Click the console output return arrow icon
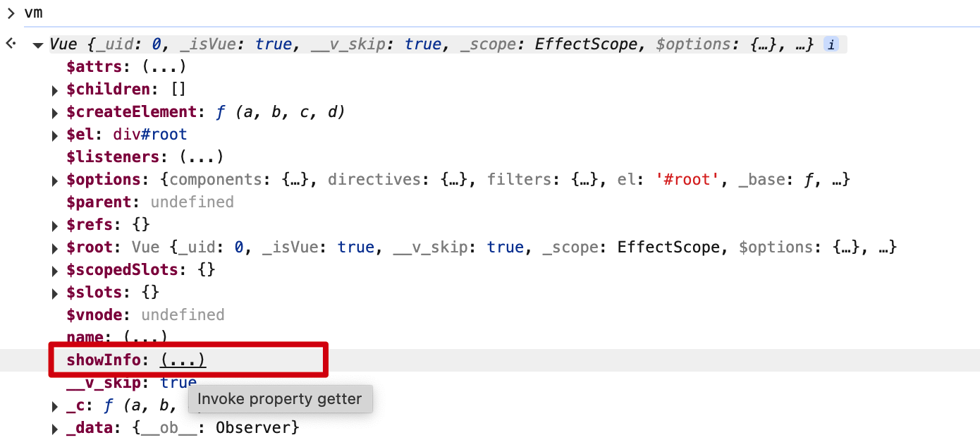 tap(11, 44)
